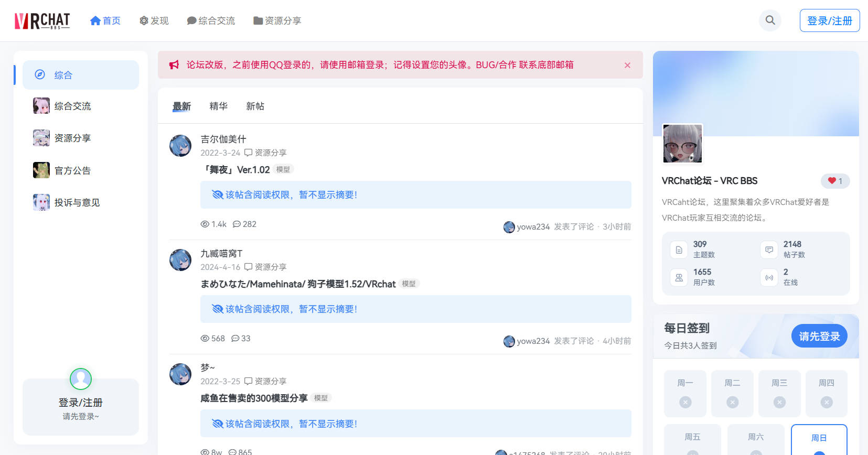The height and width of the screenshot is (455, 868).
Task: Click the top 登录/注册 button
Action: click(830, 20)
